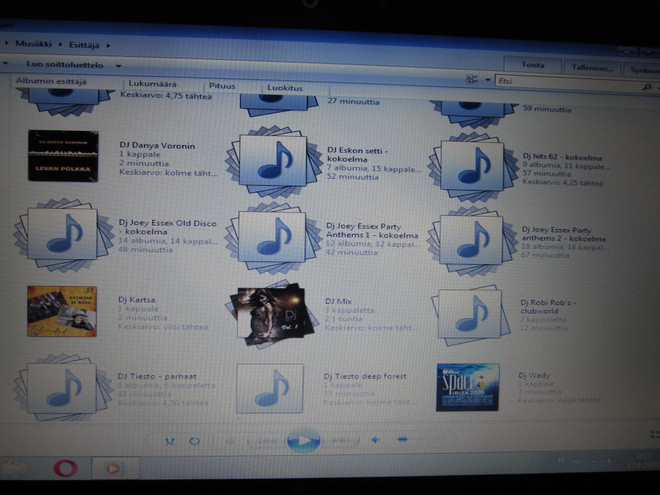Click the Stop button in the player bar
Viewport: 660px width, 495px height.
(x=230, y=441)
